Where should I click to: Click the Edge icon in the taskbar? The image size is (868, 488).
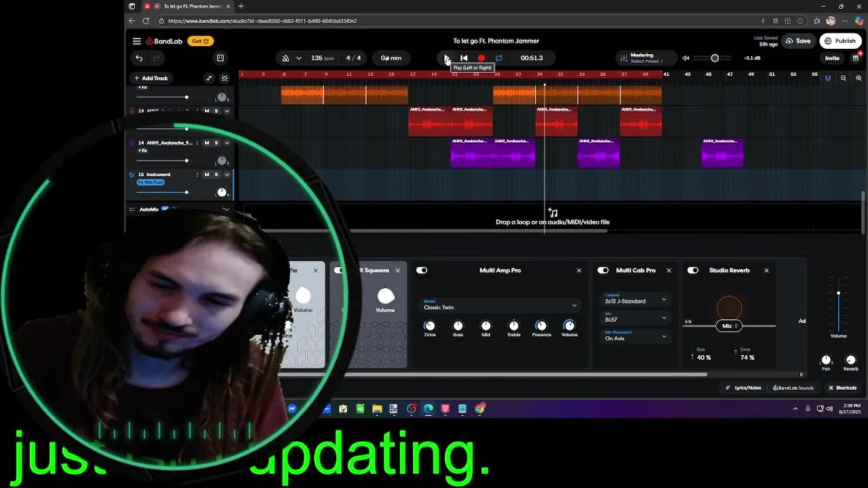click(429, 409)
